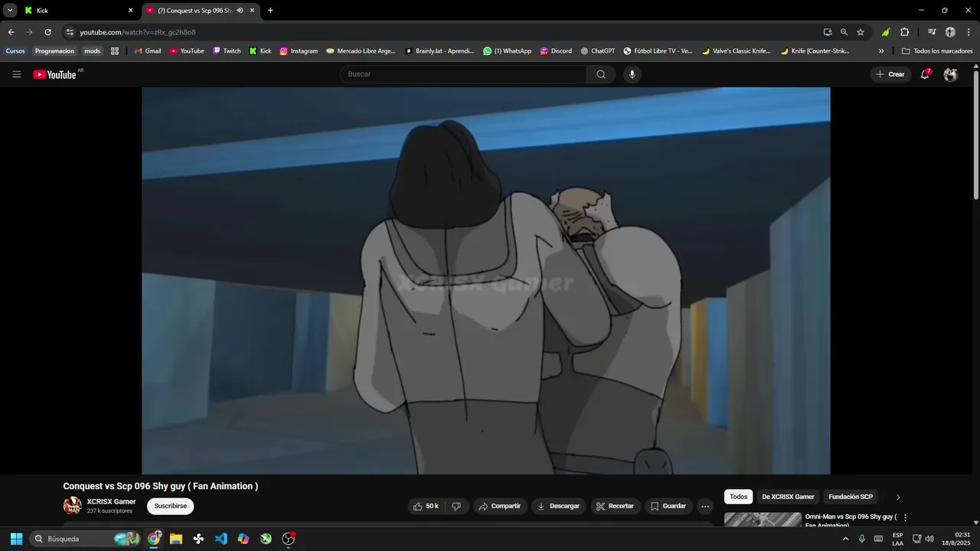
Task: Close the Kick tab
Action: 130,11
